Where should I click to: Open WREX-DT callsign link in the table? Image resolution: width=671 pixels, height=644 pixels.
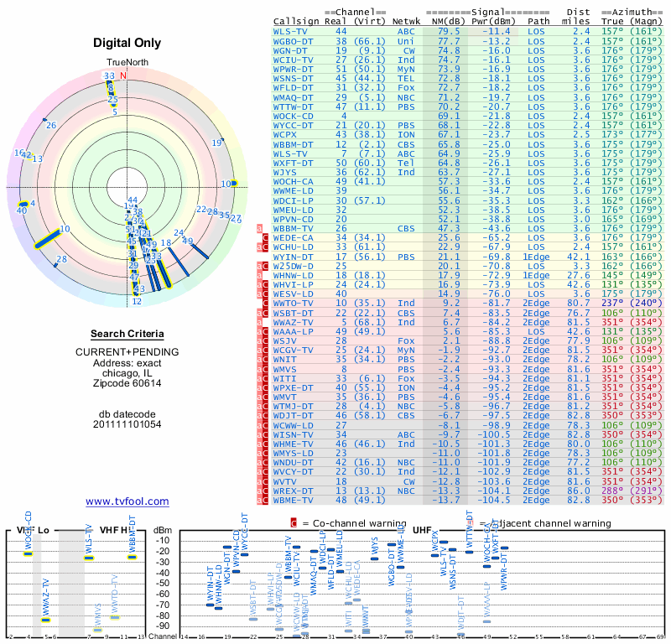click(293, 491)
